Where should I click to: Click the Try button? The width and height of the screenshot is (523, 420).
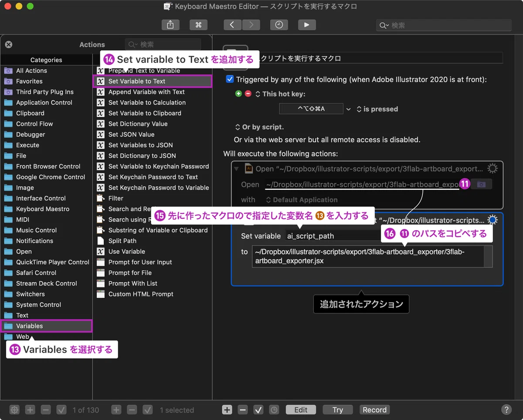[338, 410]
